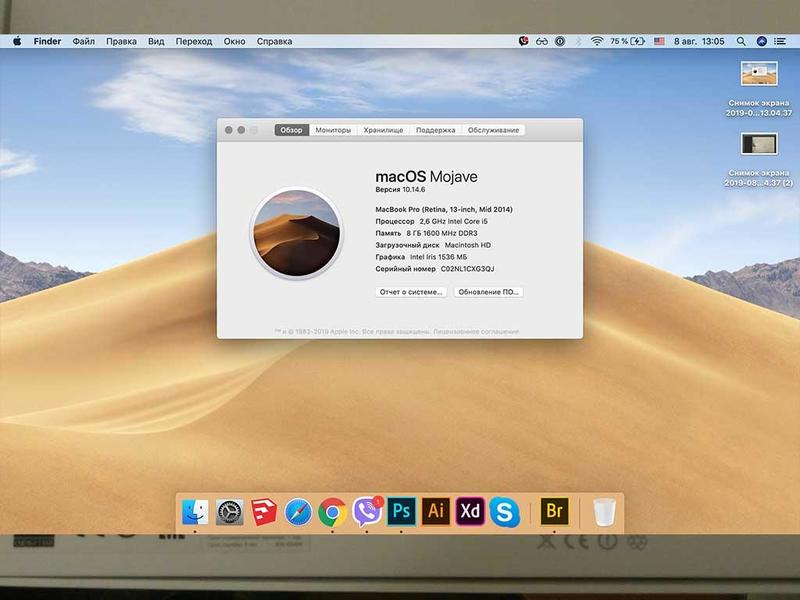The image size is (800, 600).
Task: Click the Macintosh HD startup disk value
Action: point(468,245)
